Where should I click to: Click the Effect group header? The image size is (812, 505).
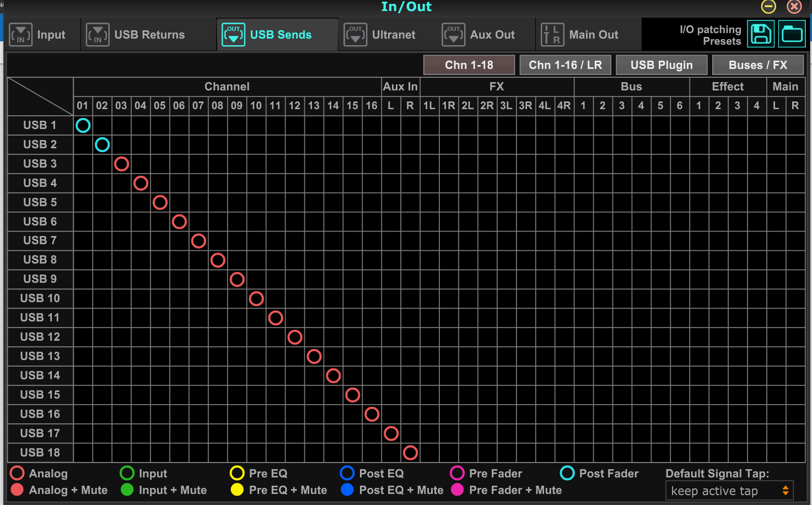pos(728,87)
